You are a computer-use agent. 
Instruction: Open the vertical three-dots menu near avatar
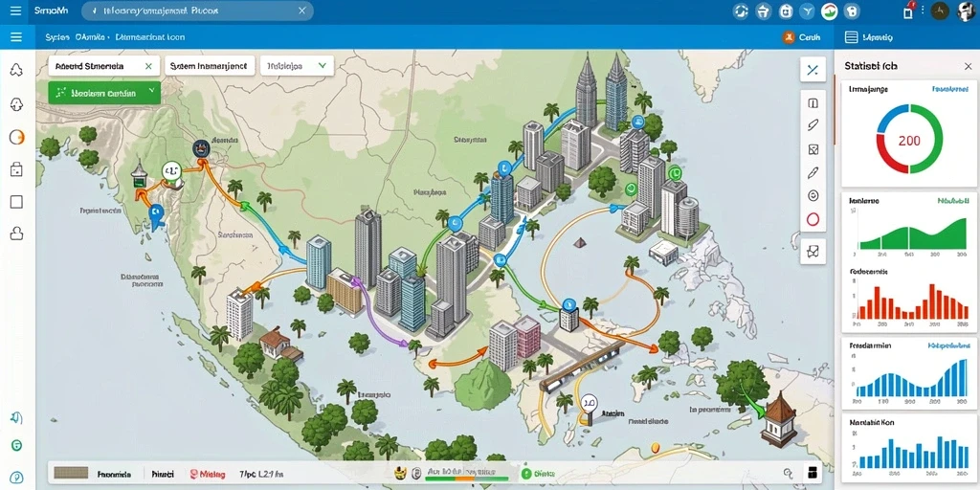[924, 11]
